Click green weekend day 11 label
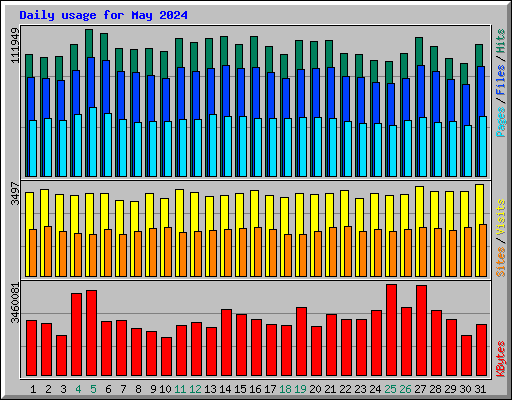Image resolution: width=512 pixels, height=400 pixels. pos(180,389)
